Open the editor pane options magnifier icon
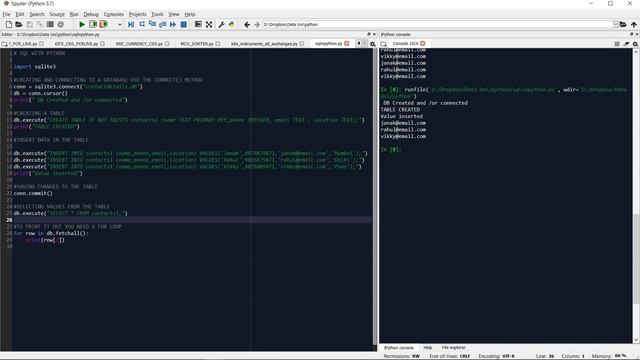 tap(373, 44)
